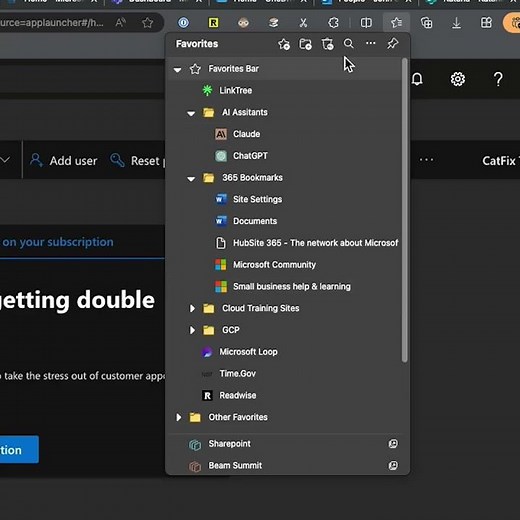Viewport: 520px width, 520px height.
Task: Click the Add folder icon in Favorites
Action: 305,44
